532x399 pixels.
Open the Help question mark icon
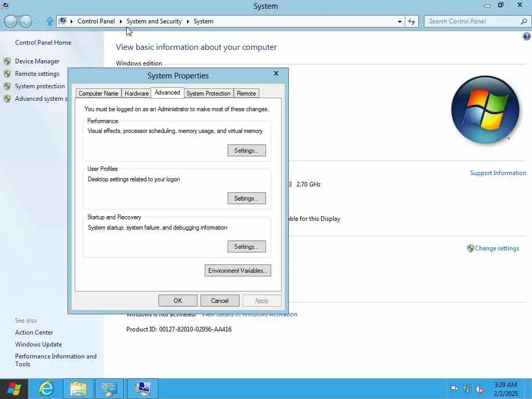pyautogui.click(x=527, y=36)
